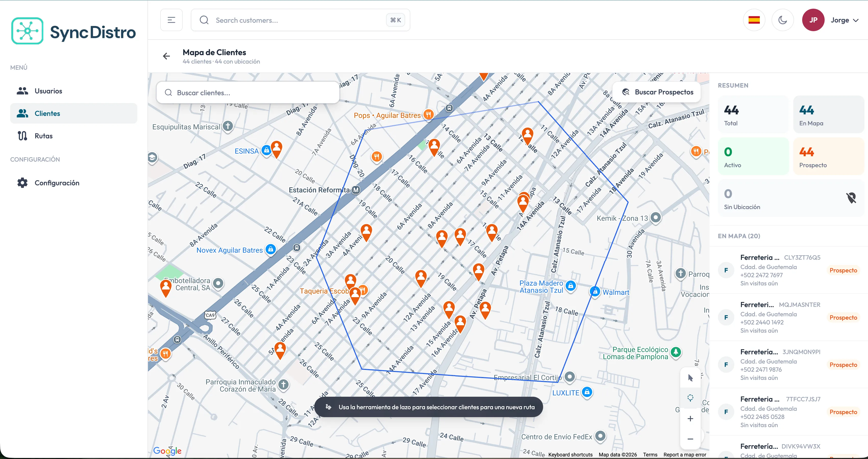Click the client pin near Embotelladora Central

coord(165,288)
